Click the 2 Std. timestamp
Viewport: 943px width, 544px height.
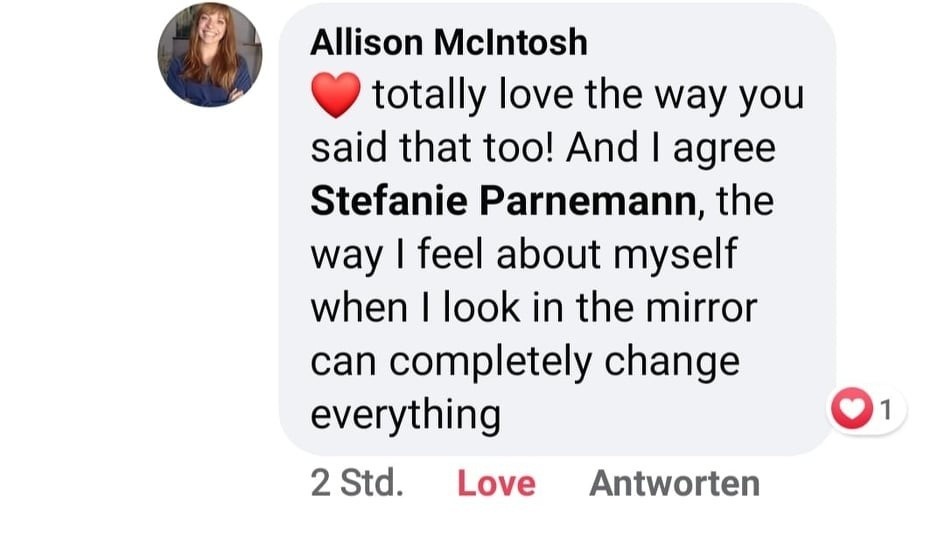tap(357, 484)
